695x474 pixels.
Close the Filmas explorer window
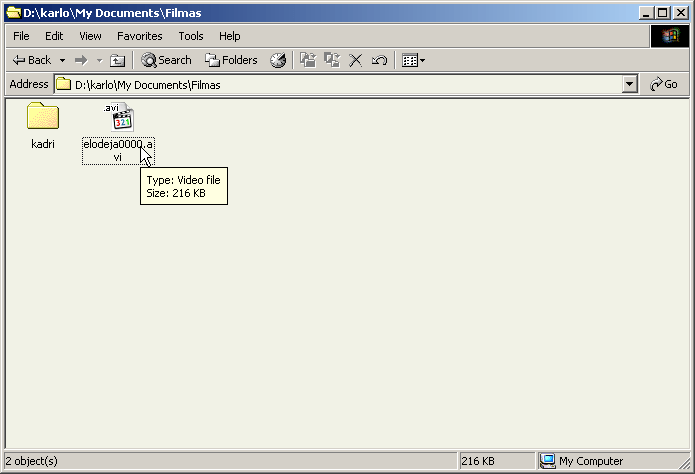tap(680, 13)
